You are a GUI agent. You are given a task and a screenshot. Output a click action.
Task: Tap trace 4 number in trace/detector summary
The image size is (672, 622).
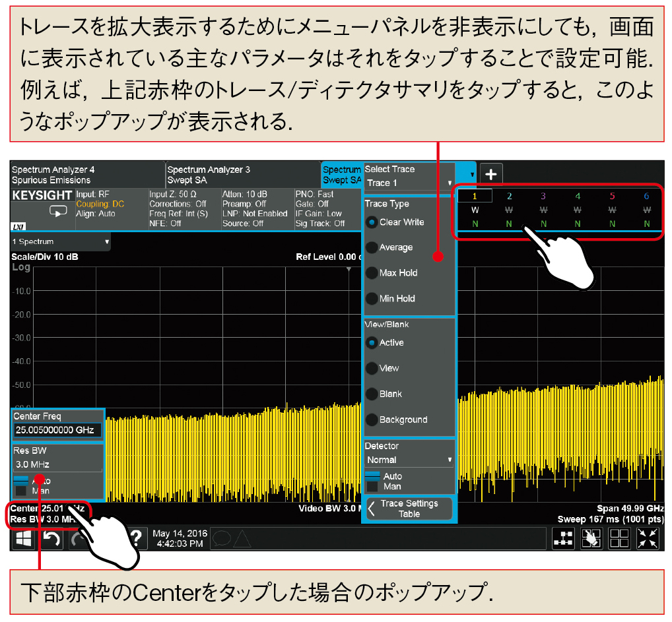tap(578, 196)
